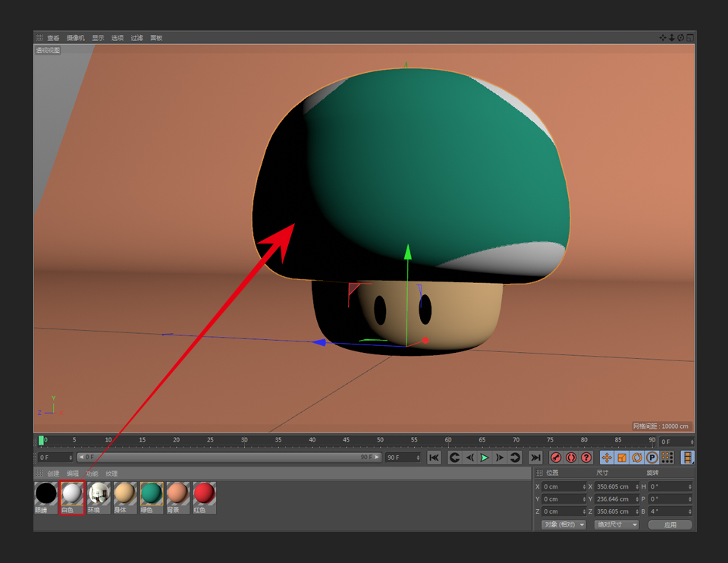Open the 绝对尺寸 size mode dropdown
This screenshot has width=728, height=563.
point(617,524)
